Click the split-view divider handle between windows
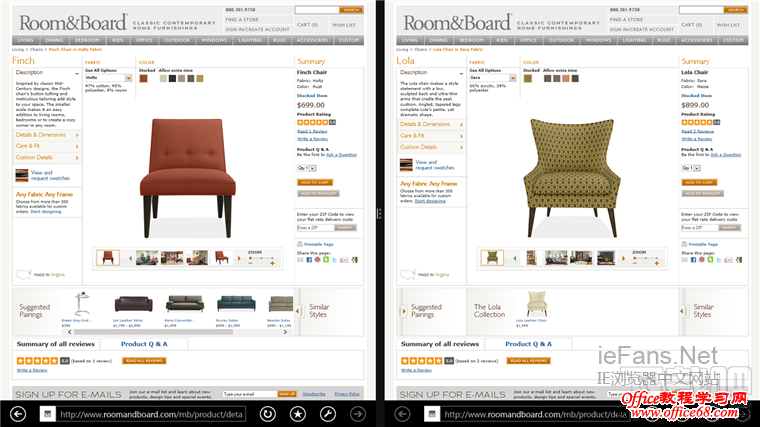This screenshot has height=427, width=760. point(380,213)
